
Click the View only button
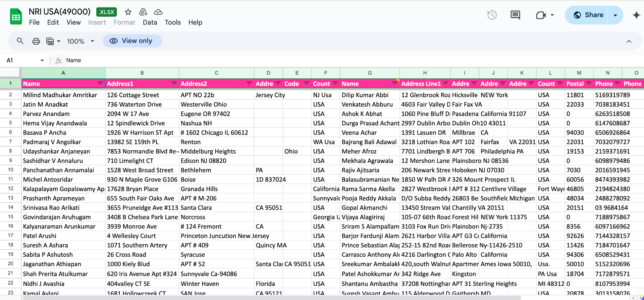point(132,41)
